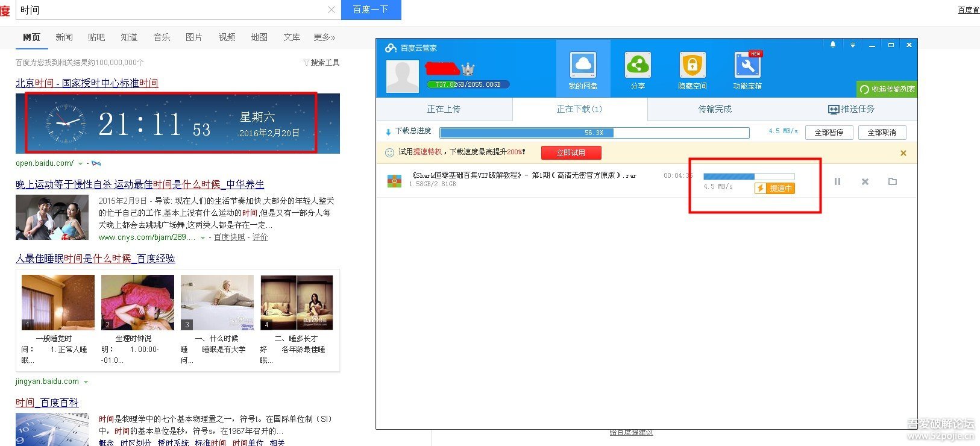980x446 pixels.
Task: Click the Beijing time clock widget
Action: (178, 124)
